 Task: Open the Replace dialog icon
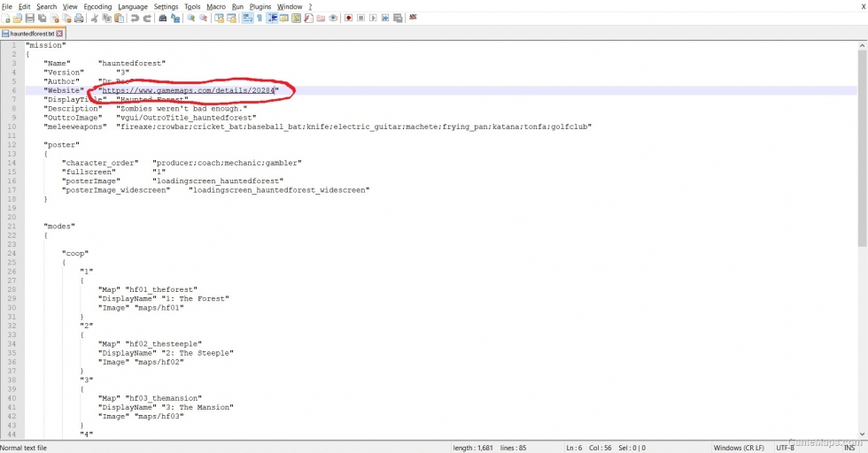175,19
